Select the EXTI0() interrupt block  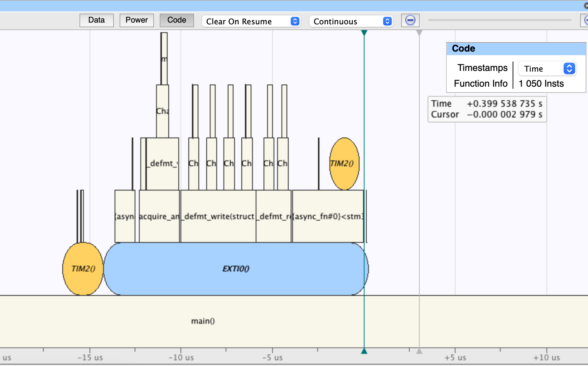pyautogui.click(x=236, y=269)
